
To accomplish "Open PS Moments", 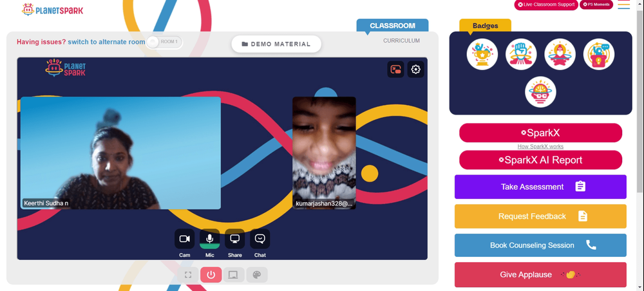I will point(596,5).
